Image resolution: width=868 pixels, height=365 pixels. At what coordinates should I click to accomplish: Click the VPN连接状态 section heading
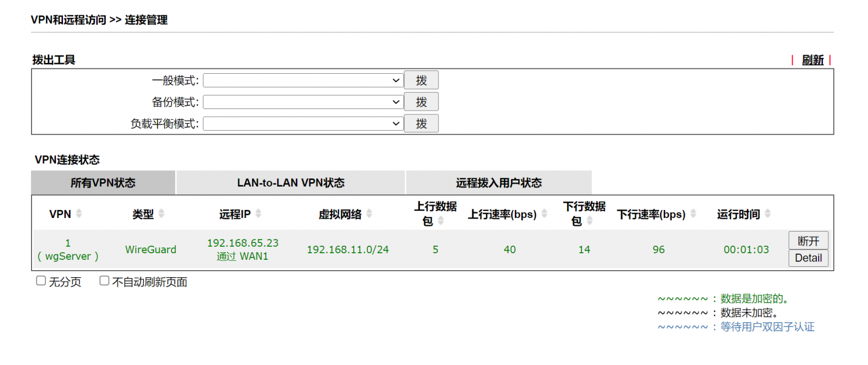(x=67, y=159)
